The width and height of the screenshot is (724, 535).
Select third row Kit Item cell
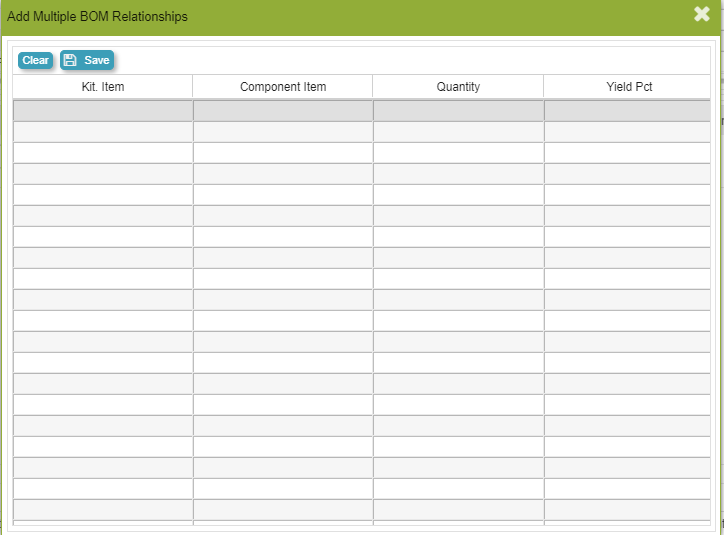tap(103, 153)
